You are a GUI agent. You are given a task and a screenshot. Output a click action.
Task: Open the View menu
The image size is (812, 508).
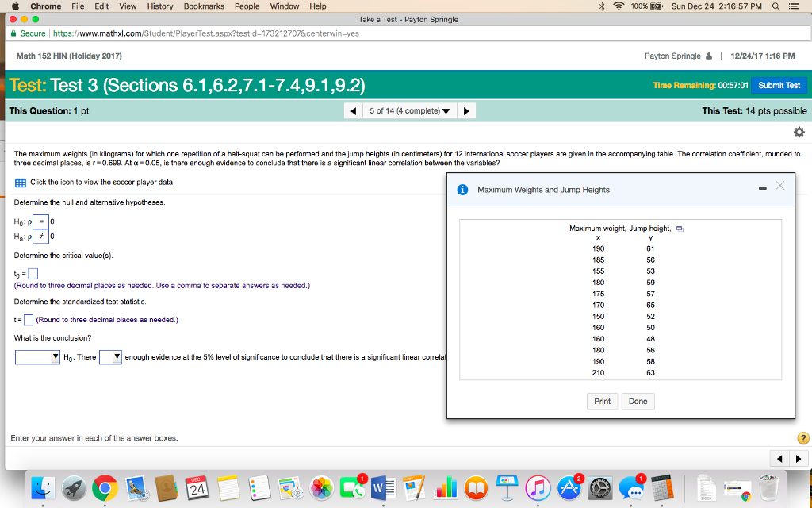[128, 6]
